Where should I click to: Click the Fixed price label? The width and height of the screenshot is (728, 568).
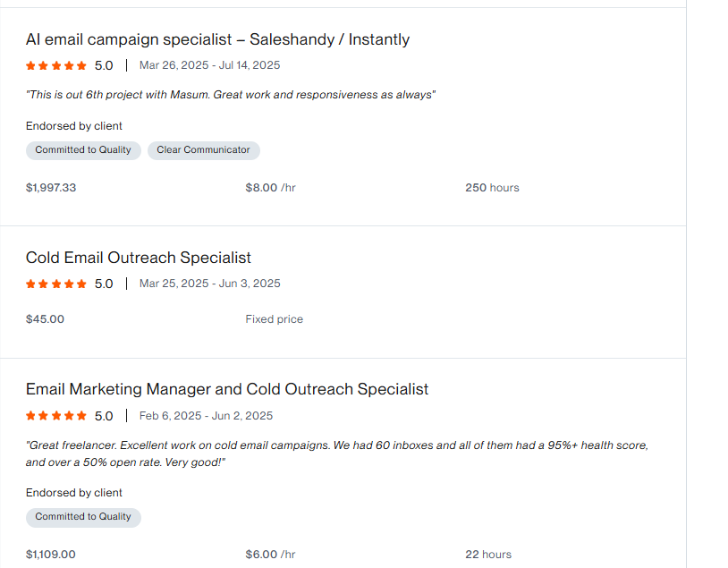tap(275, 319)
